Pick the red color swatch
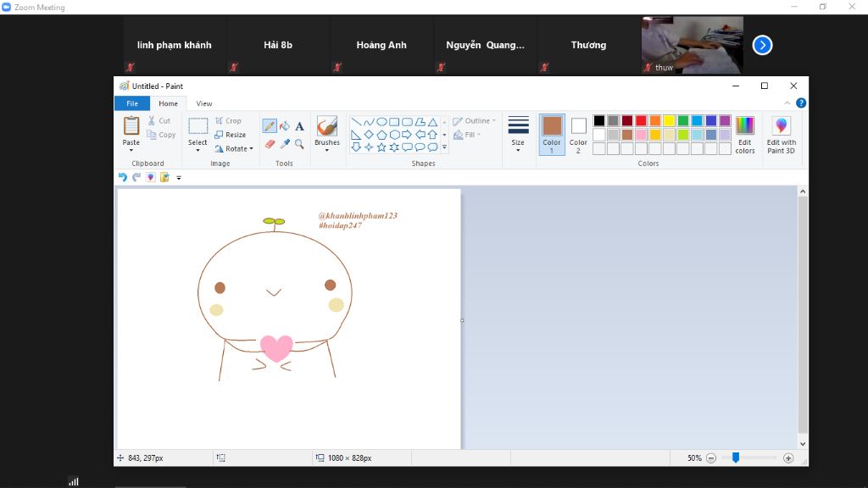The width and height of the screenshot is (868, 488). coord(641,120)
